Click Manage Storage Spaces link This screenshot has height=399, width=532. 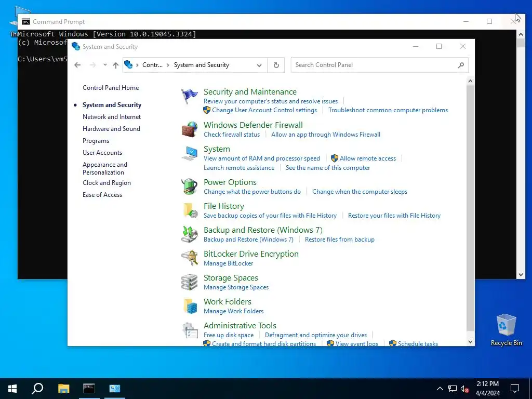236,287
